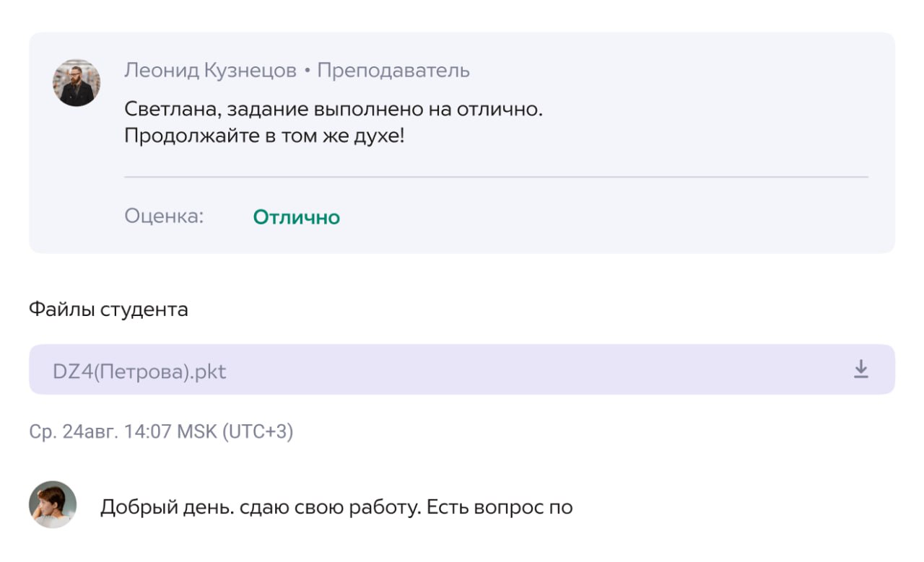Screen dimensions: 924x562
Task: Click the words Есть вопрос по
Action: [500, 507]
